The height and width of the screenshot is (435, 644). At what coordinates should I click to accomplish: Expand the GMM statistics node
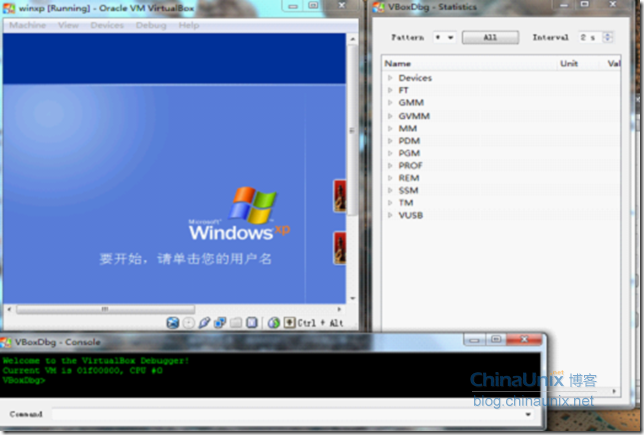390,103
